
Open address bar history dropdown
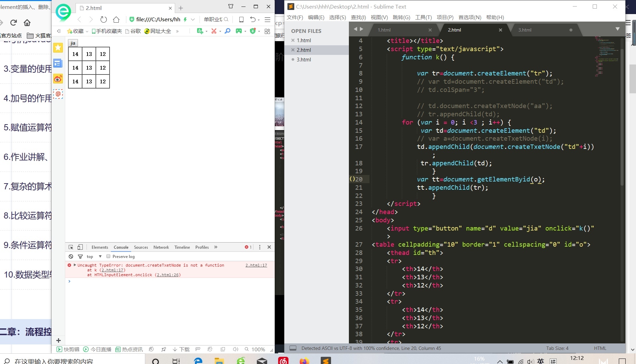point(193,20)
